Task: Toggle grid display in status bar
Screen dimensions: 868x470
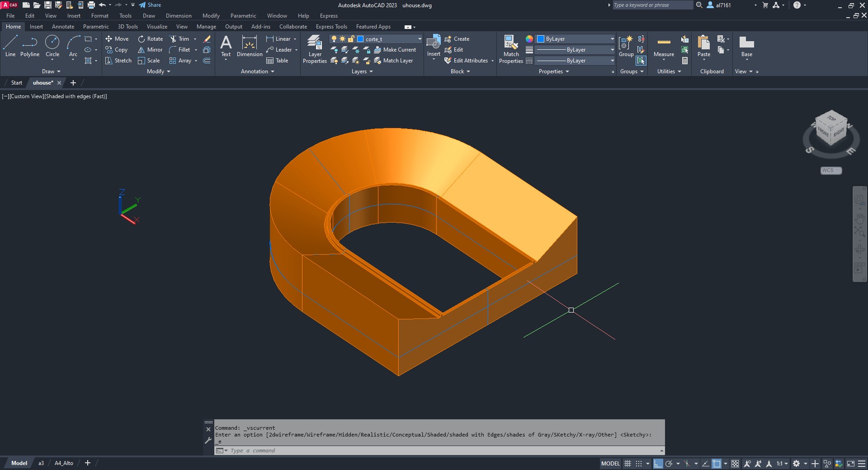Action: pos(627,463)
